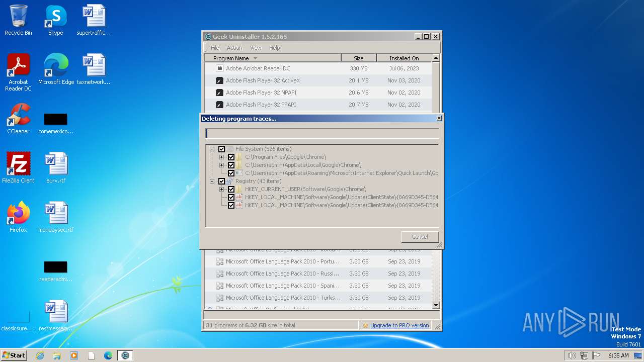Click the Language Pack 2010 - Portu... row icon
The image size is (644, 362).
tap(219, 261)
